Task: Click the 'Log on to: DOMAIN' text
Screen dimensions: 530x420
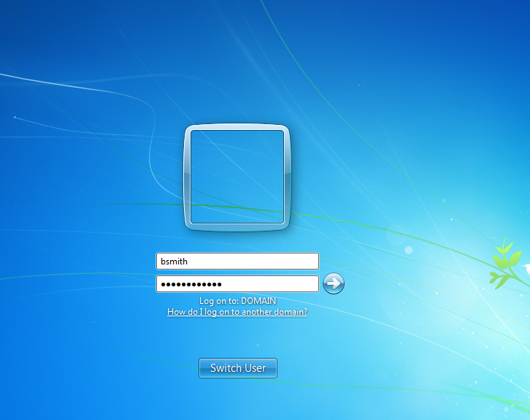Action: [x=237, y=300]
